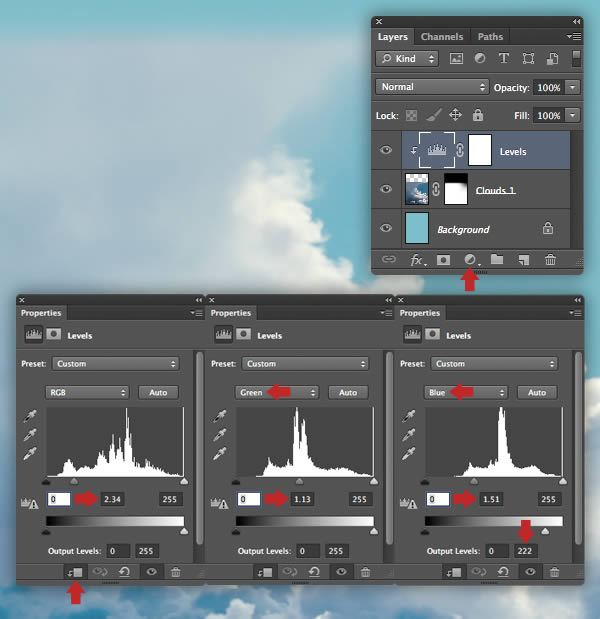Screen dimensions: 600x619
Task: Hide the Clouds 1 layer
Action: click(x=386, y=189)
